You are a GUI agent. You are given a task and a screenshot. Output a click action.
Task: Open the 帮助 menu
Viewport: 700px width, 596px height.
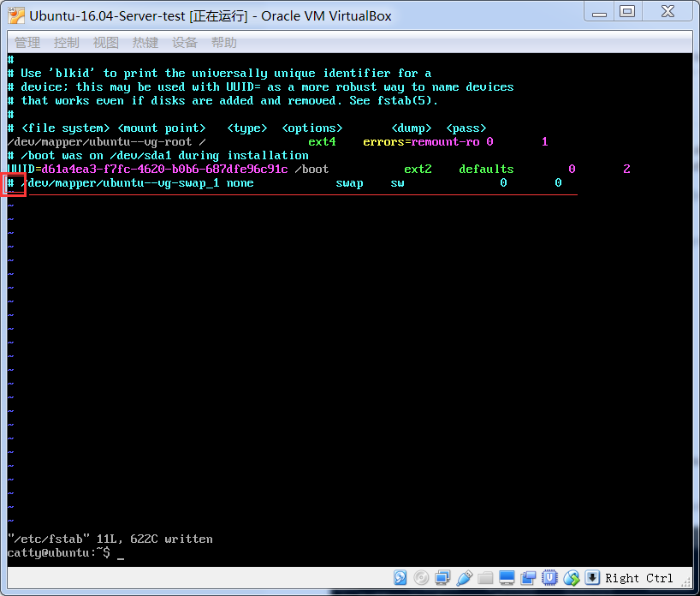point(223,43)
